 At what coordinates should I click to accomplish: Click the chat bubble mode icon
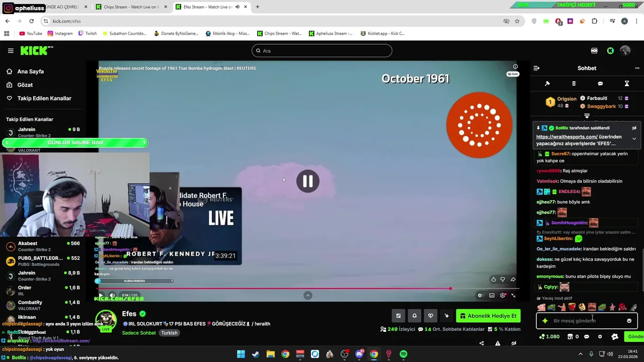point(600,83)
